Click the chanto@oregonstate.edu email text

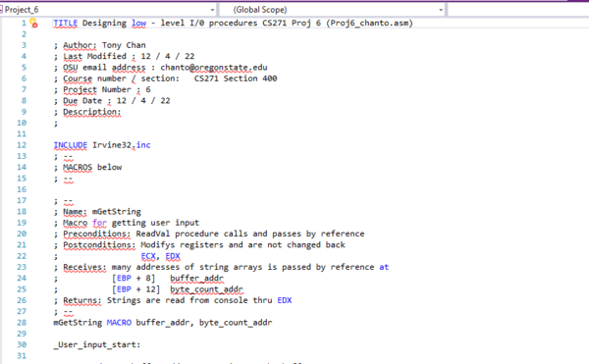click(x=214, y=68)
